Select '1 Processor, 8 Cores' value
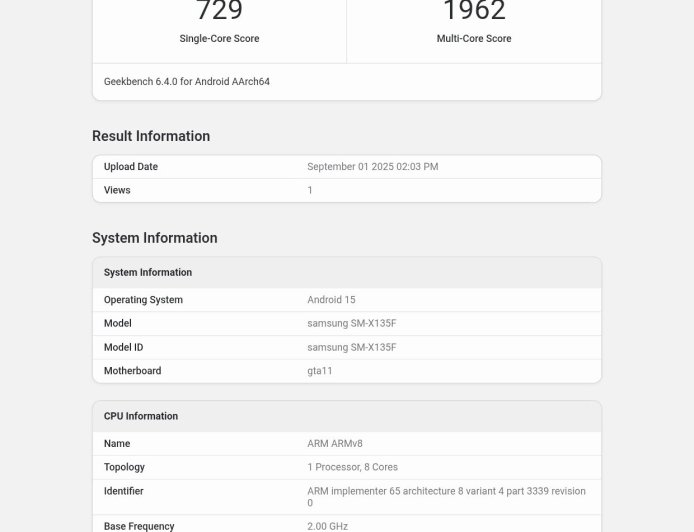Viewport: 694px width, 532px height. [x=352, y=467]
